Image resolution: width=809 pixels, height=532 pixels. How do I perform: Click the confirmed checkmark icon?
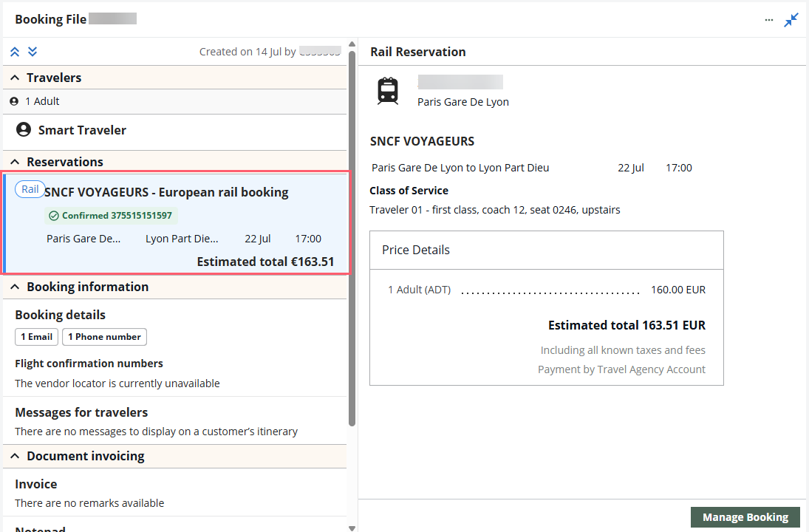54,216
